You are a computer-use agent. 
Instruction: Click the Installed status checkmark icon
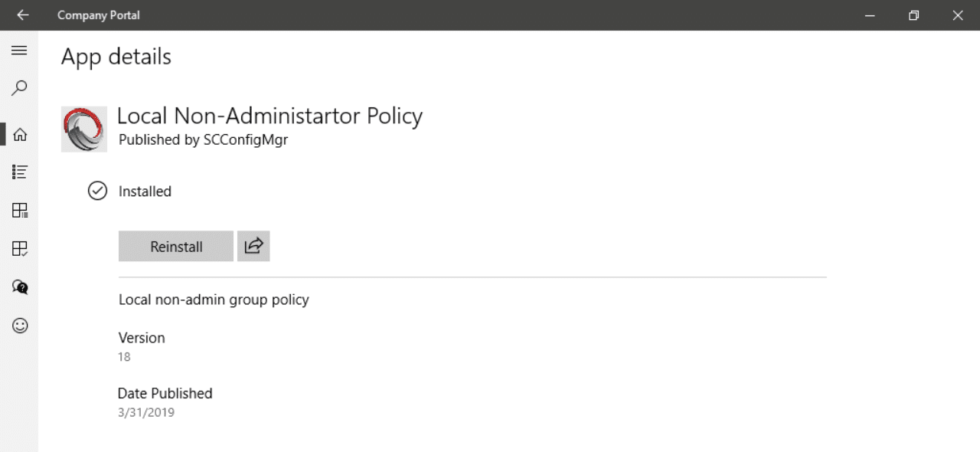pyautogui.click(x=97, y=191)
